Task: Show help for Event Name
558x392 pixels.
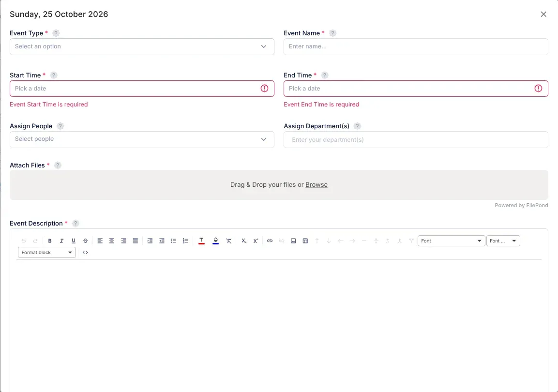Action: (x=332, y=33)
